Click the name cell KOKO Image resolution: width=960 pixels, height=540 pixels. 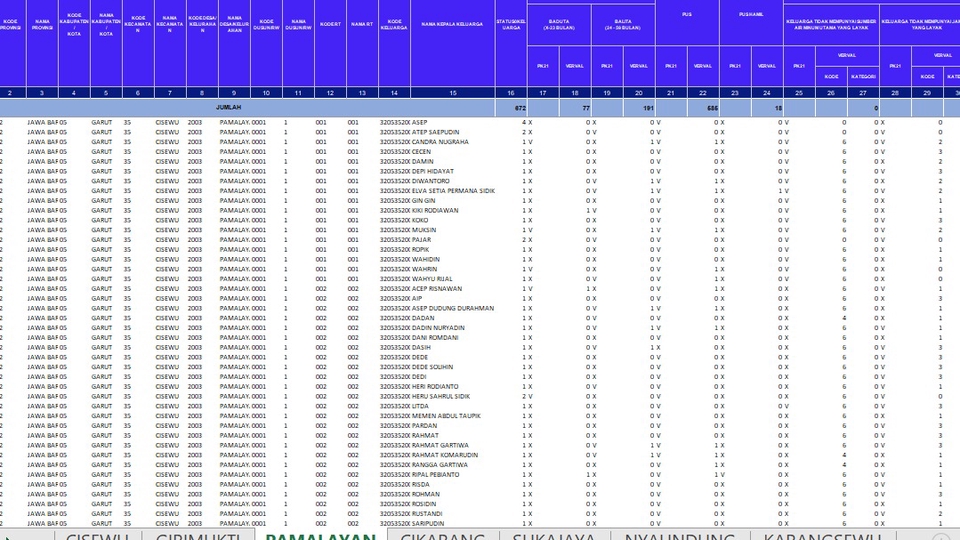click(x=420, y=220)
